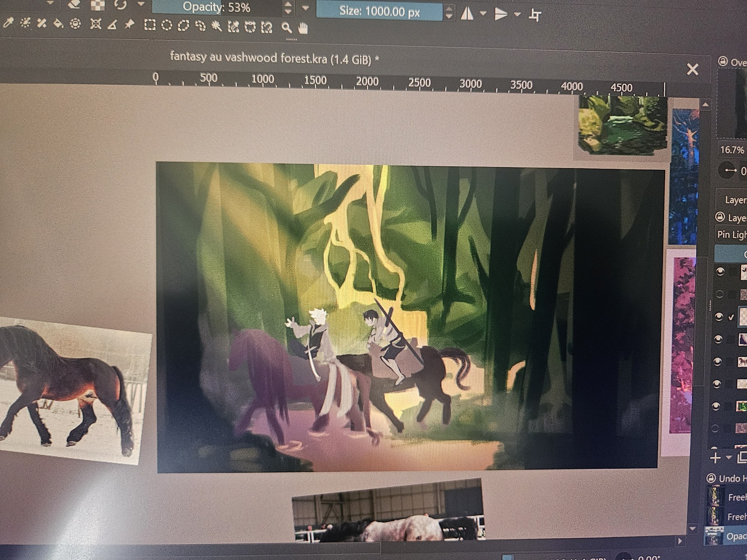Screen dimensions: 747x560
Task: Choose the rectangular selection tool
Action: (x=150, y=25)
